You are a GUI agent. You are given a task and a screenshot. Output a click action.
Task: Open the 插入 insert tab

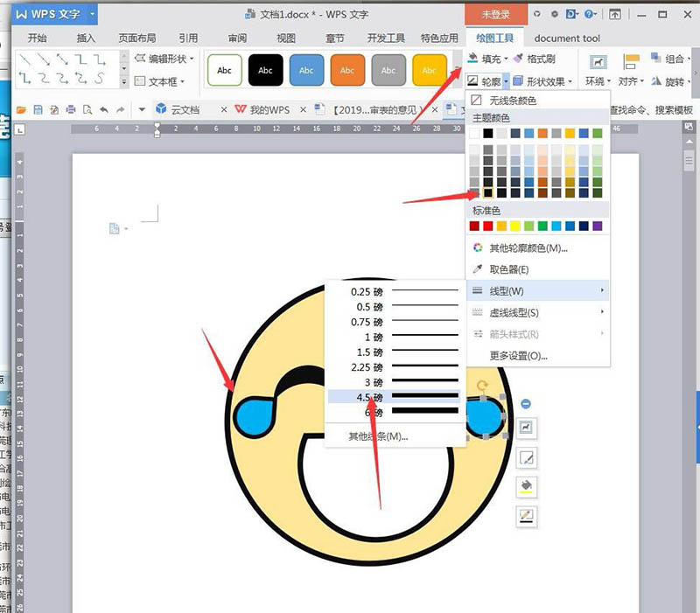pos(86,38)
